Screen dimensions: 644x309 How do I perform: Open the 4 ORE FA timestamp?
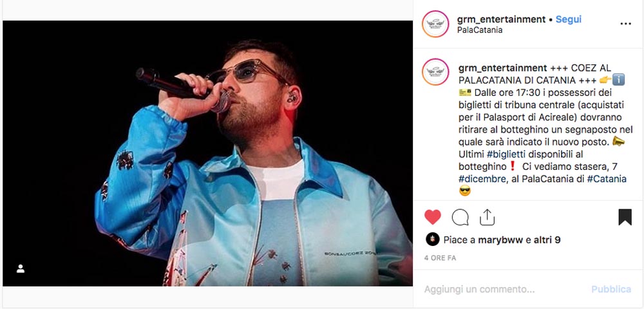[x=440, y=258]
